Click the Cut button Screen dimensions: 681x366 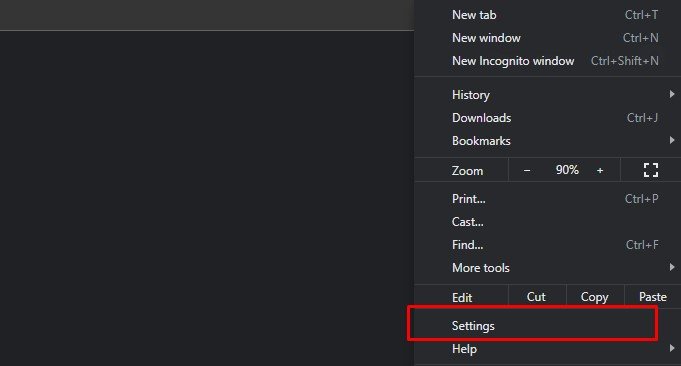pos(537,297)
